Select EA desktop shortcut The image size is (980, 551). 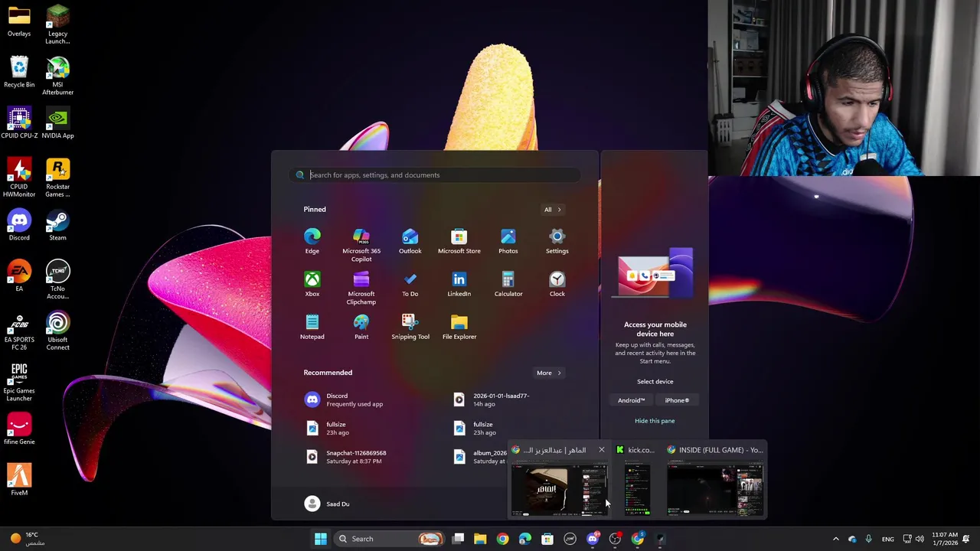19,276
